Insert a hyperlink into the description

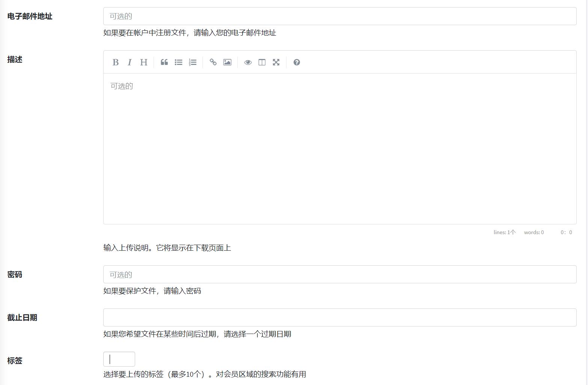tap(213, 62)
